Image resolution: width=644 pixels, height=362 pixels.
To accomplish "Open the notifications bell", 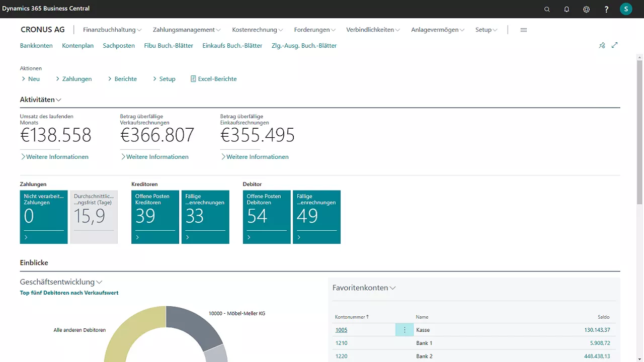I will point(567,9).
